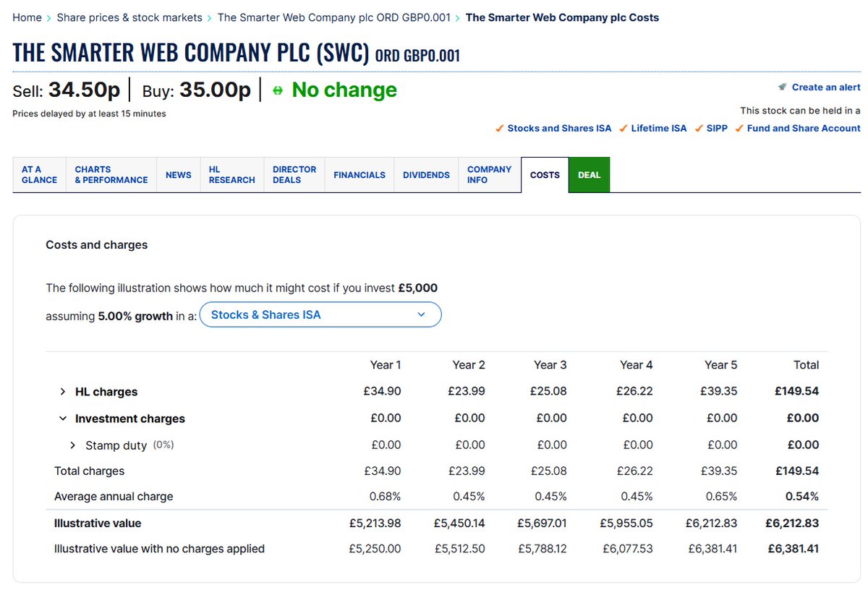Open the Stocks & Shares ISA account dropdown
Screen dimensions: 868x595
click(x=320, y=314)
